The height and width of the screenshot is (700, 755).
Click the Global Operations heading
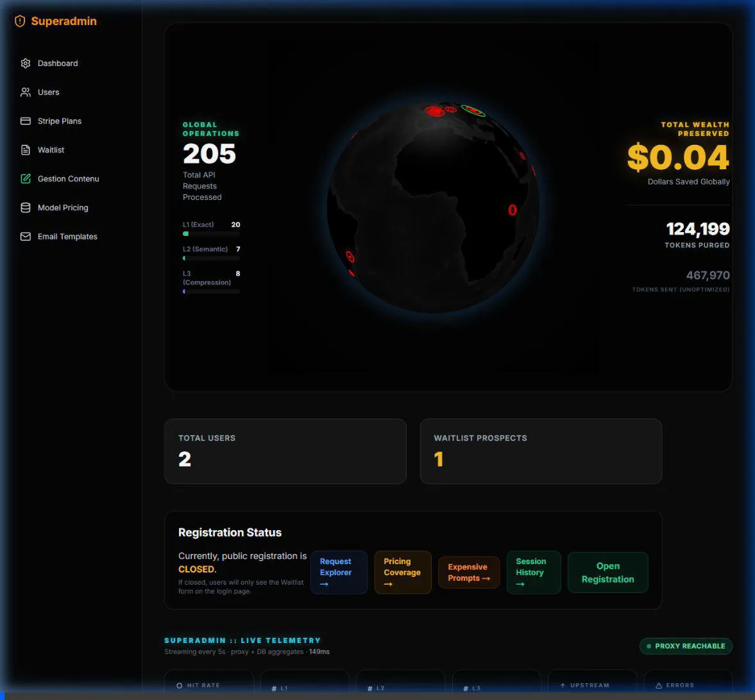[211, 129]
